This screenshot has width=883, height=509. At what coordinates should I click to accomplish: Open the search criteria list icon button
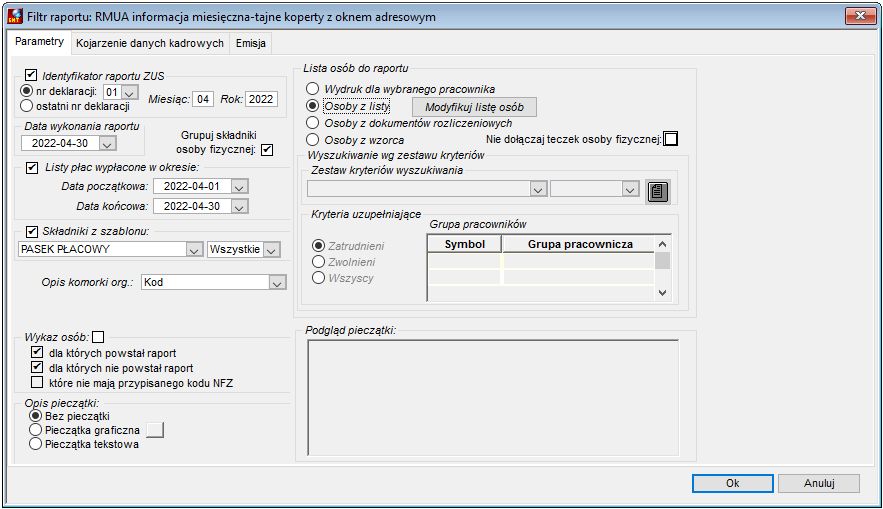(657, 191)
